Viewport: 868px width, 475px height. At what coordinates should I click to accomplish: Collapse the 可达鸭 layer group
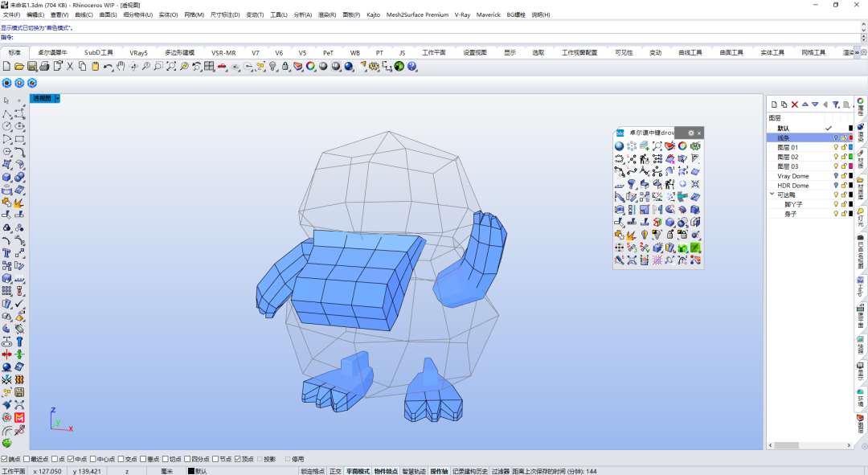pyautogui.click(x=772, y=194)
